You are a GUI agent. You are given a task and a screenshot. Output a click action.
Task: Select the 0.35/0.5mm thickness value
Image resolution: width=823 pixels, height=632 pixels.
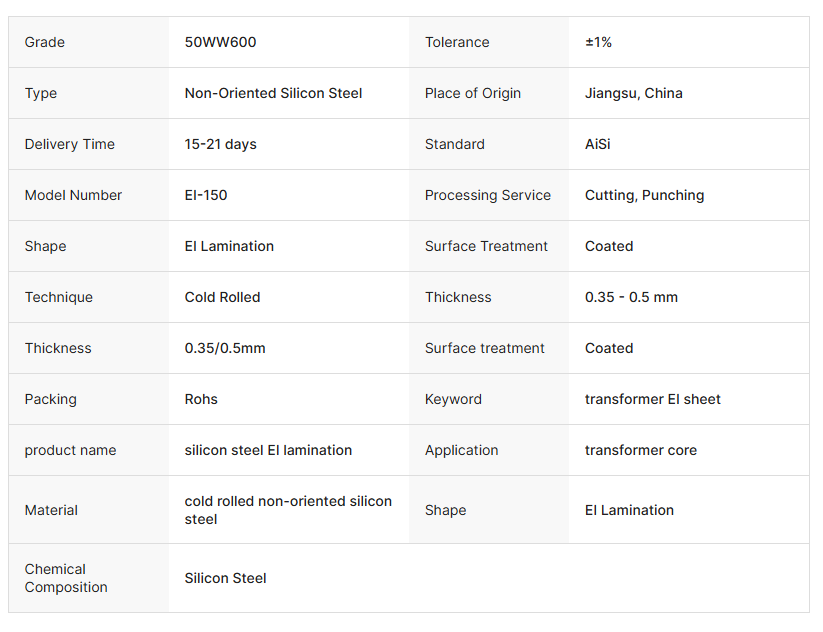click(x=225, y=348)
